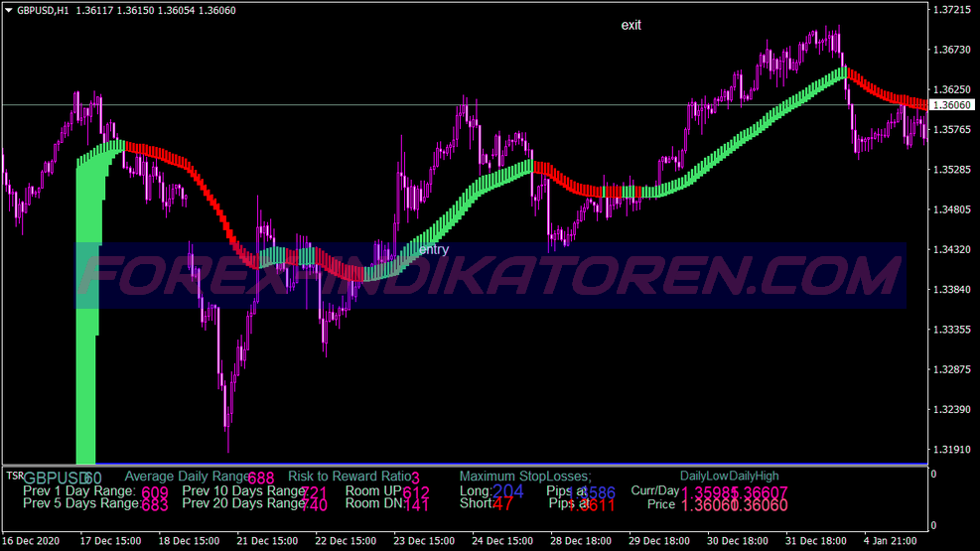
Task: Click the 30 Dec 18:00 time label
Action: (738, 541)
